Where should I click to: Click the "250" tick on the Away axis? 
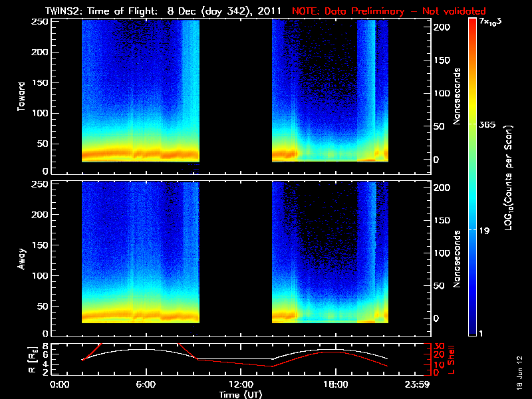click(x=40, y=184)
